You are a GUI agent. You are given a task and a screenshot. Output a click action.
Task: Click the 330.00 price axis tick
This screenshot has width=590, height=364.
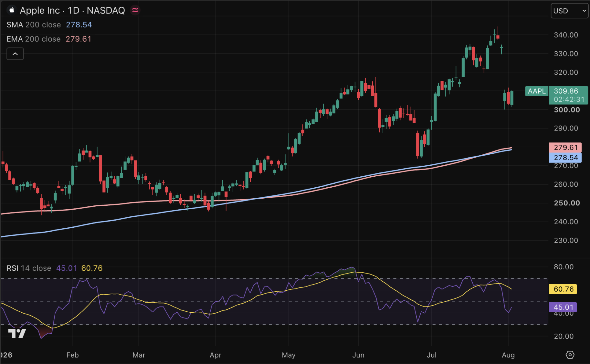click(x=566, y=54)
